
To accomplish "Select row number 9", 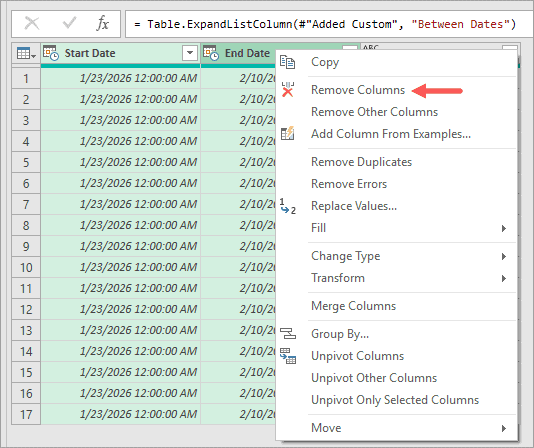I will 26,247.
